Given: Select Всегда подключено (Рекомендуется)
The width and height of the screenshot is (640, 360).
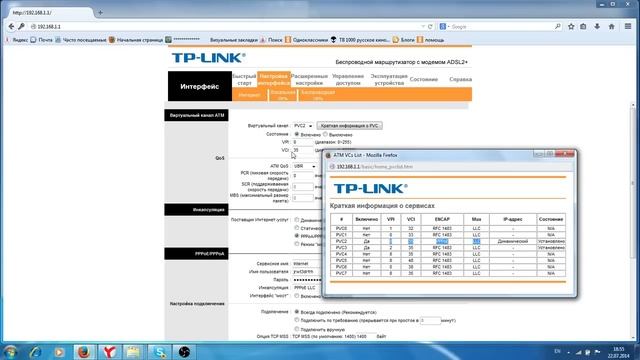Looking at the screenshot, I should click(297, 312).
